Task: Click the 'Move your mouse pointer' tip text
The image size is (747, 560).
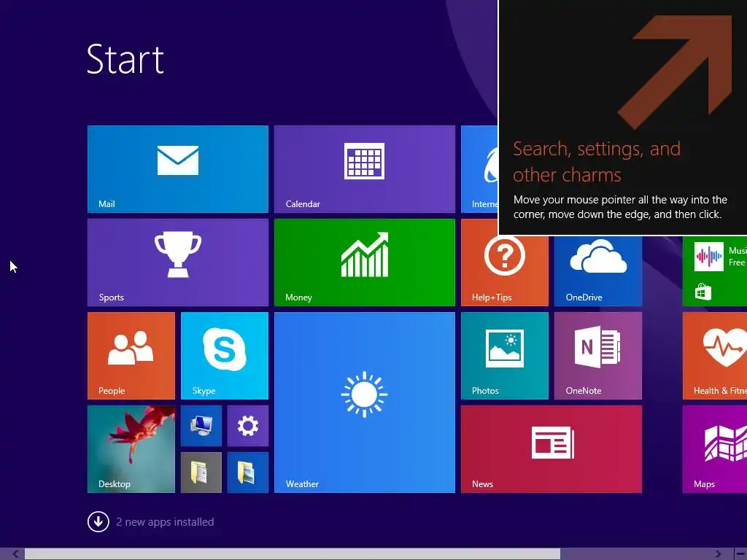Action: tap(620, 207)
